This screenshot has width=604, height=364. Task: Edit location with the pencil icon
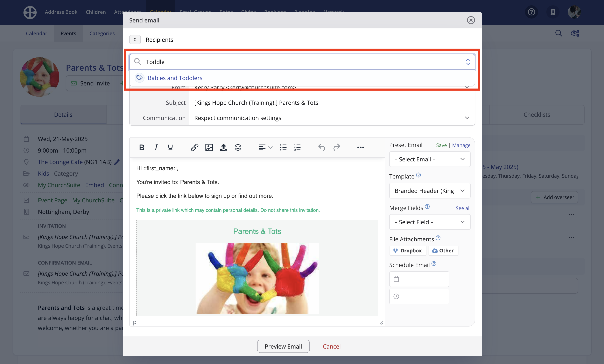coord(117,162)
